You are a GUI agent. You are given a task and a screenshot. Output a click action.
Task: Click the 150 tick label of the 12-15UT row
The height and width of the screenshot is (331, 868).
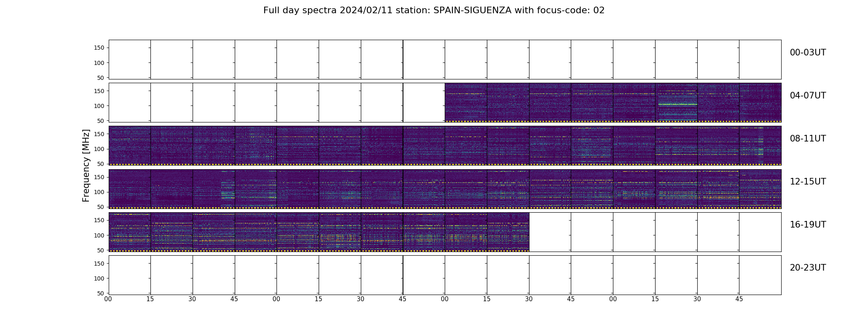[99, 177]
